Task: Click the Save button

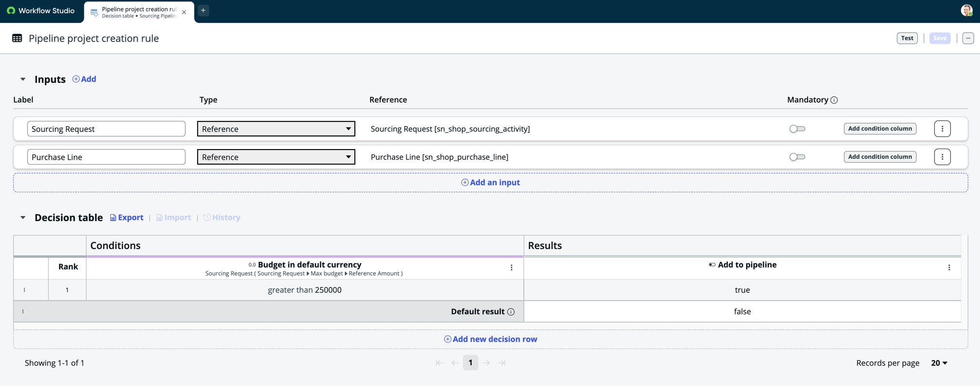Action: coord(940,38)
